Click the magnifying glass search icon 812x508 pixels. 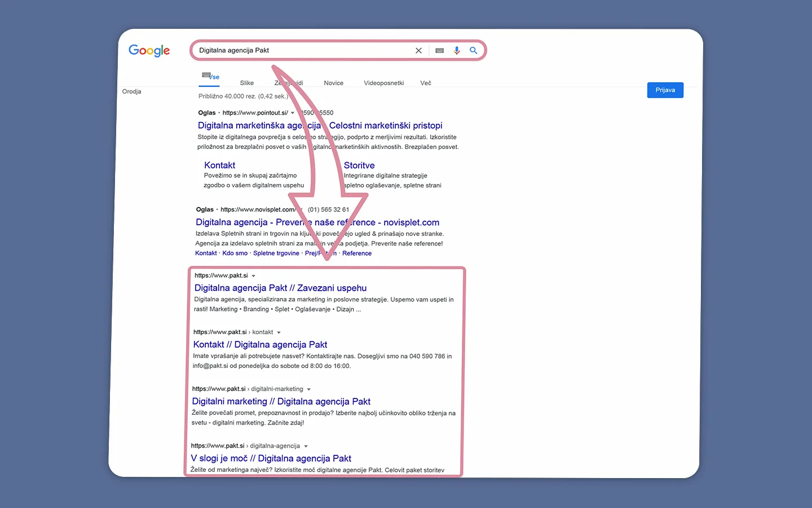[474, 50]
